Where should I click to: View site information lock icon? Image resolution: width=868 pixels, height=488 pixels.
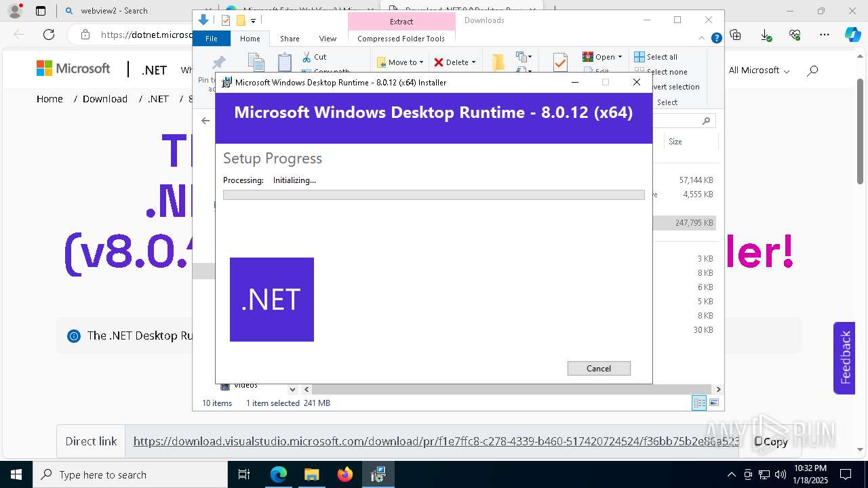click(x=85, y=35)
